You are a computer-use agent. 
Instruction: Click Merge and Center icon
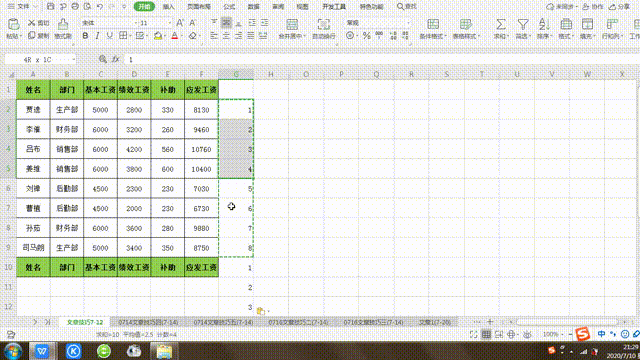(292, 24)
